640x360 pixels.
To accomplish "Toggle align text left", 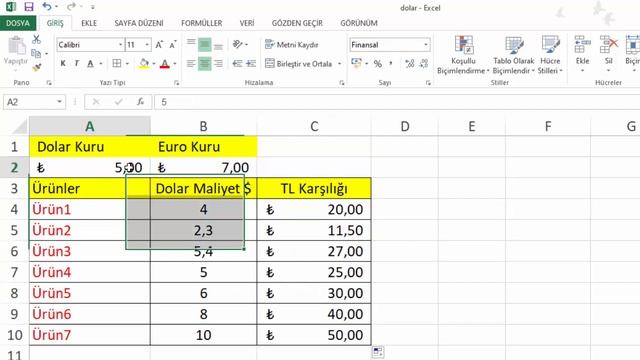I will tap(191, 64).
